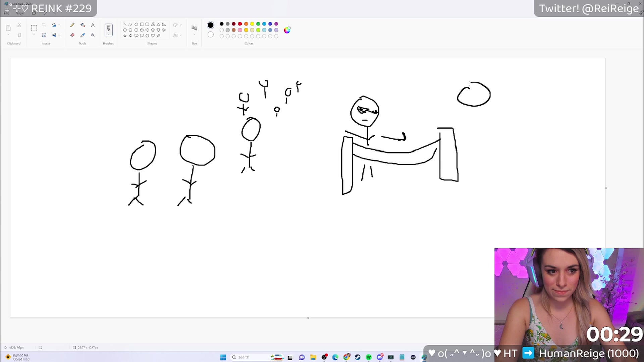Screen dimensions: 644x362
Task: Click the Size line thickness icon
Action: (x=194, y=28)
